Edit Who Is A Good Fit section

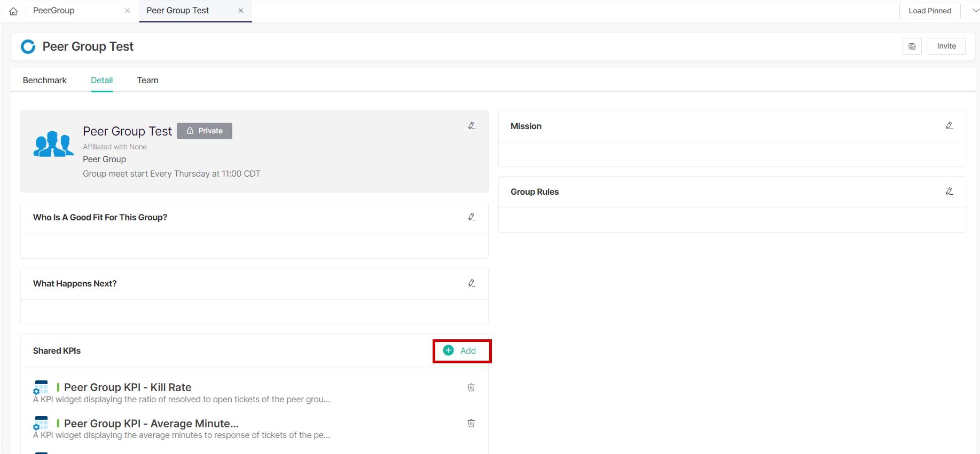(x=472, y=217)
